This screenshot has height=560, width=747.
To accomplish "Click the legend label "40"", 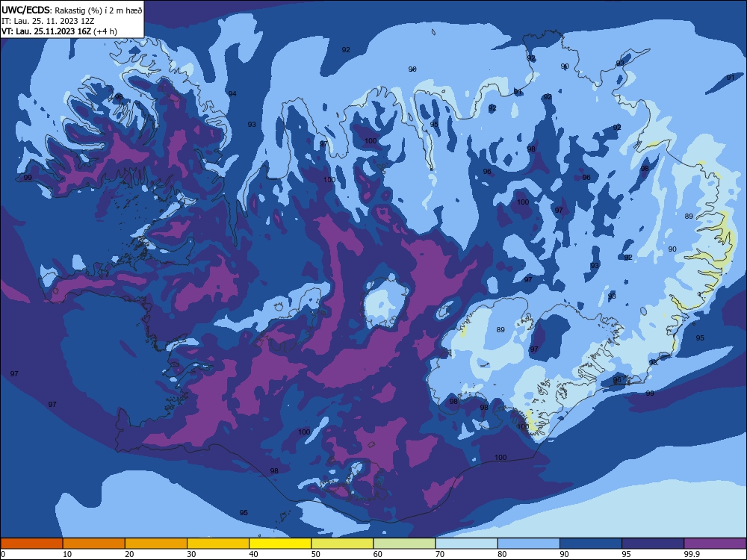I will coord(253,554).
